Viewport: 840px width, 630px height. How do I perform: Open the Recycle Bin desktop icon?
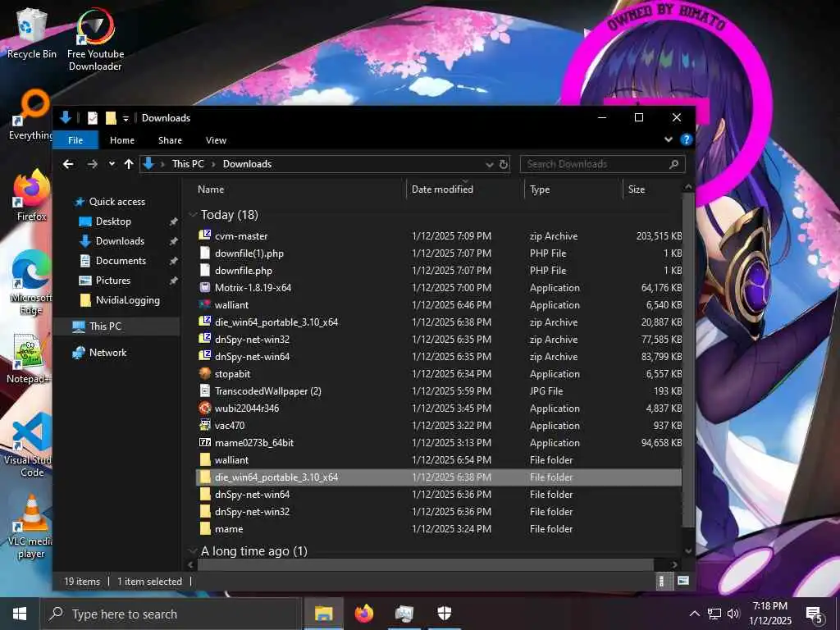point(31,32)
